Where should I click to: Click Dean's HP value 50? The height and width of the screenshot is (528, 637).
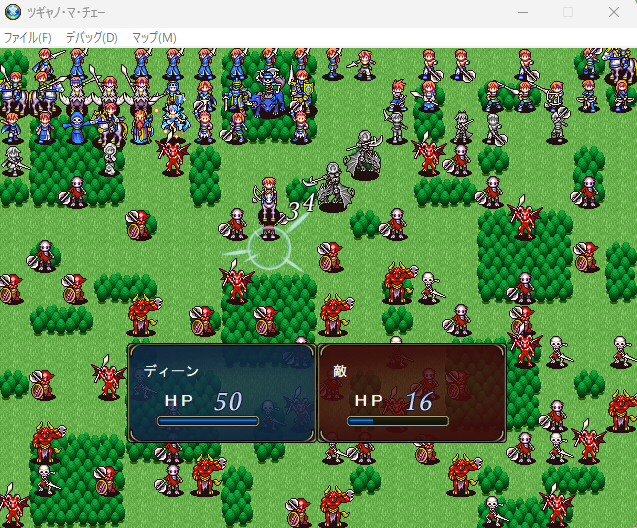(228, 401)
